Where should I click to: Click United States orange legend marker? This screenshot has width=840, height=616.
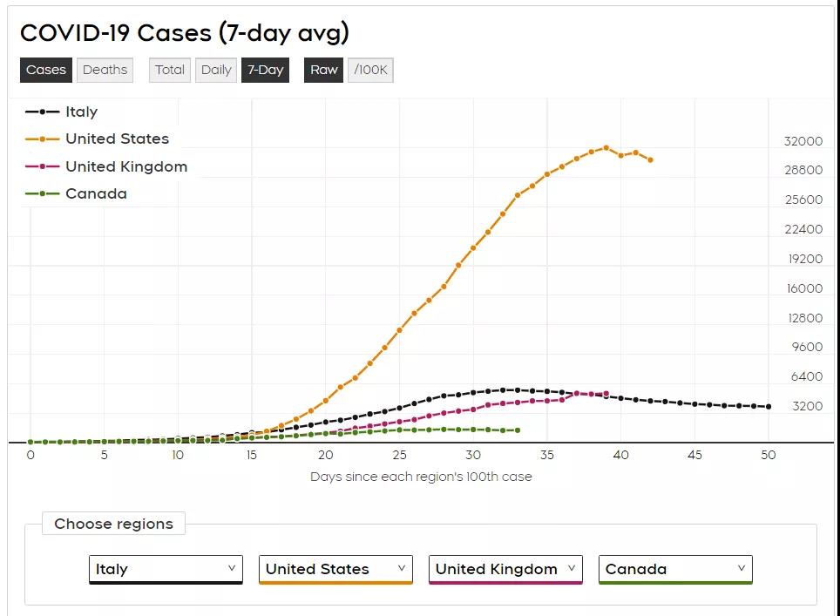coord(42,139)
